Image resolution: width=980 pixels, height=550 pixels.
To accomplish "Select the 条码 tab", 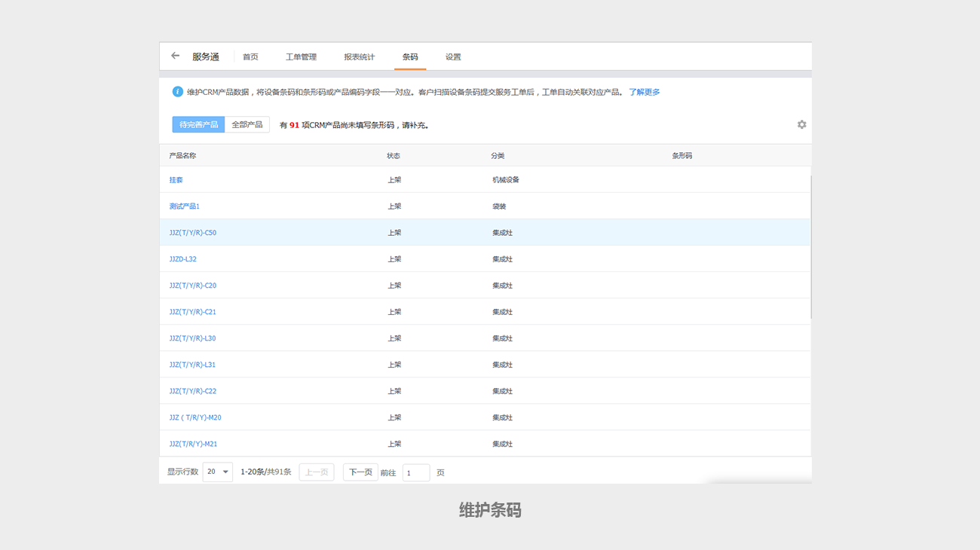I will pos(410,57).
